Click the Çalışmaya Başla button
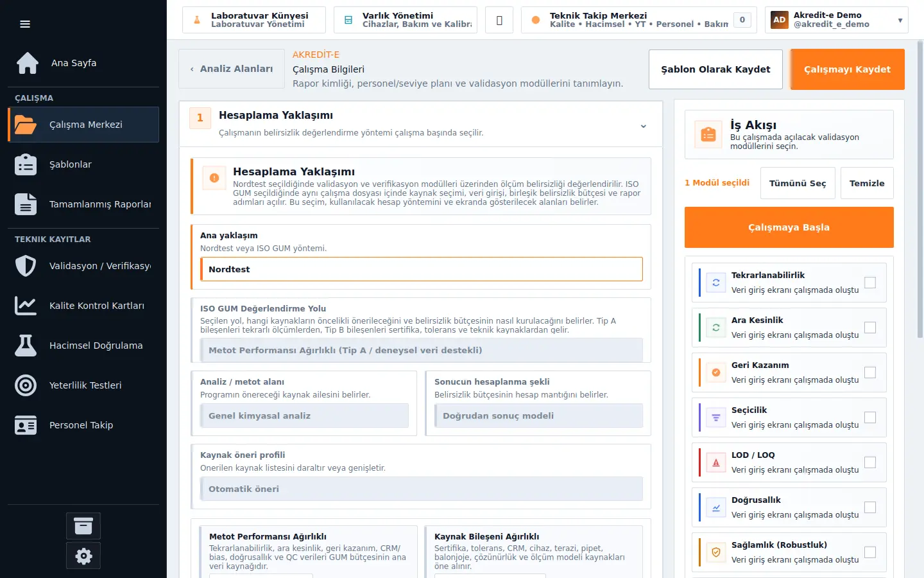Screen dimensions: 924x578 coord(789,227)
